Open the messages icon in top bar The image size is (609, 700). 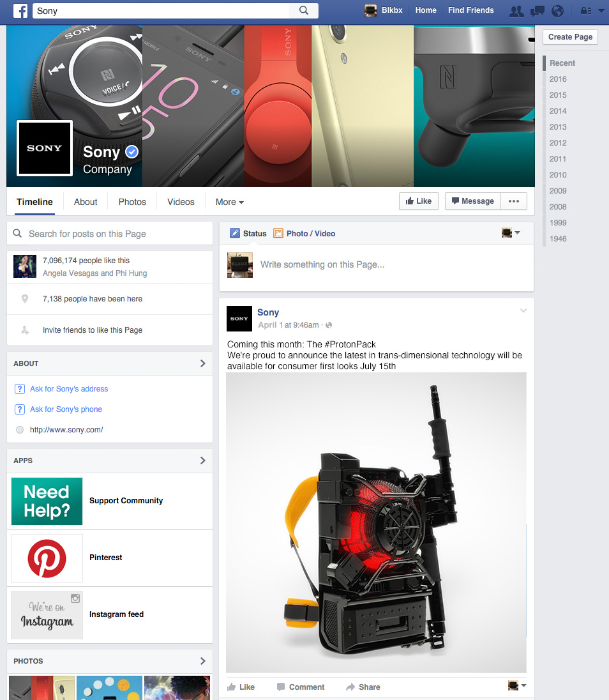tap(537, 11)
